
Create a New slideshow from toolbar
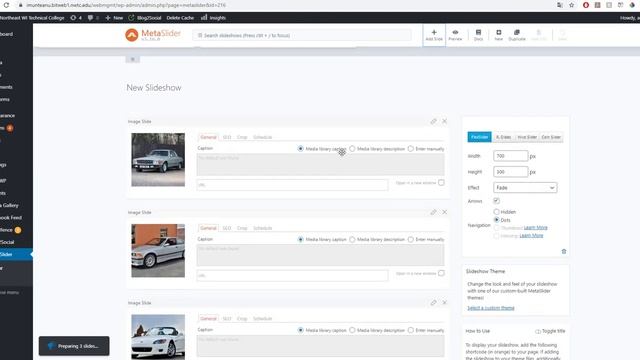498,35
